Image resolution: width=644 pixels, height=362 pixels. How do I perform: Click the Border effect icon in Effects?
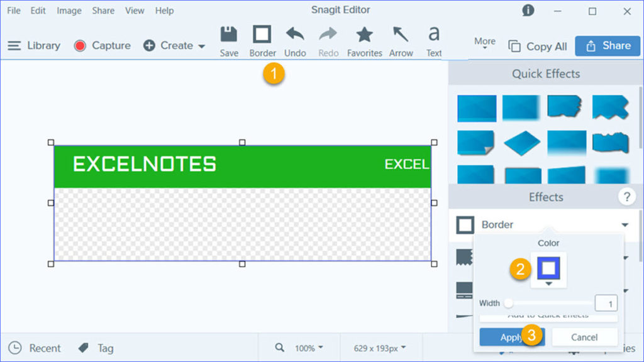(465, 225)
